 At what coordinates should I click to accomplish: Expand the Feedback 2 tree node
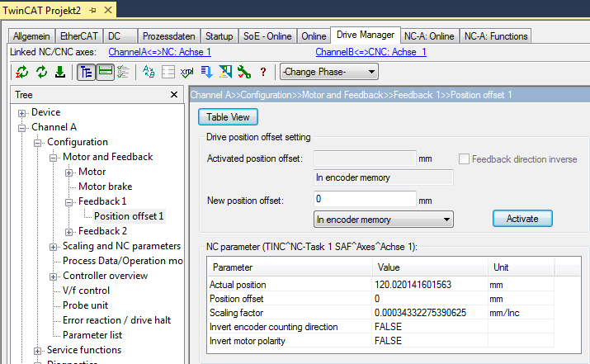pos(68,232)
